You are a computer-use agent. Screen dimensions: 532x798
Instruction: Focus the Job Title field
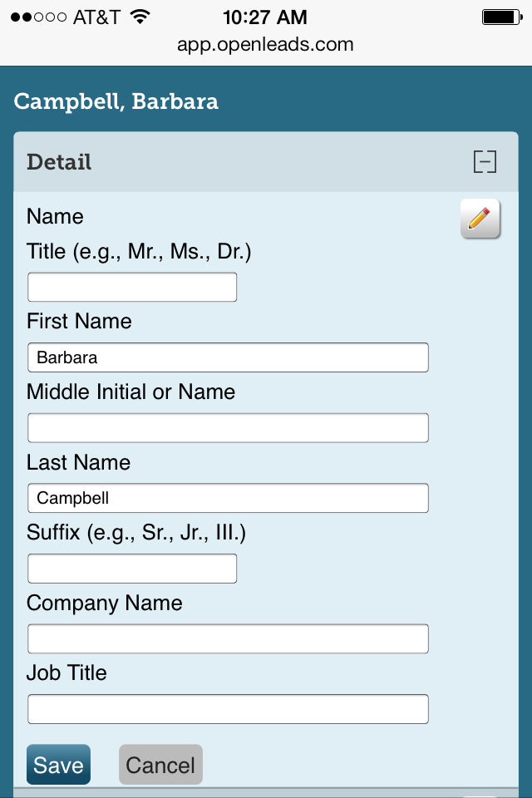pyautogui.click(x=228, y=709)
